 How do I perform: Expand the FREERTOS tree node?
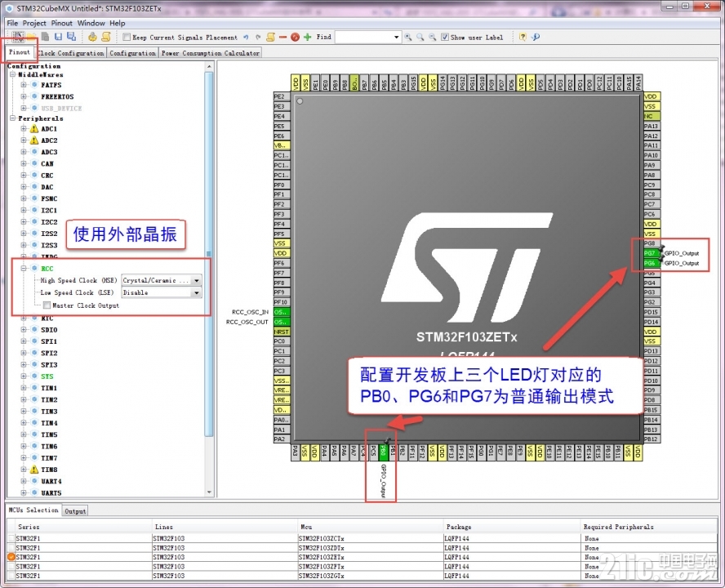[24, 96]
